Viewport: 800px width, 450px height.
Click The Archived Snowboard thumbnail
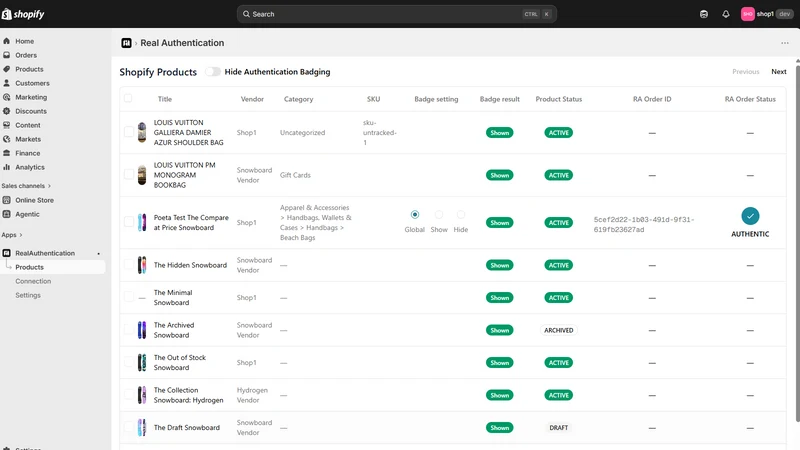(x=142, y=330)
